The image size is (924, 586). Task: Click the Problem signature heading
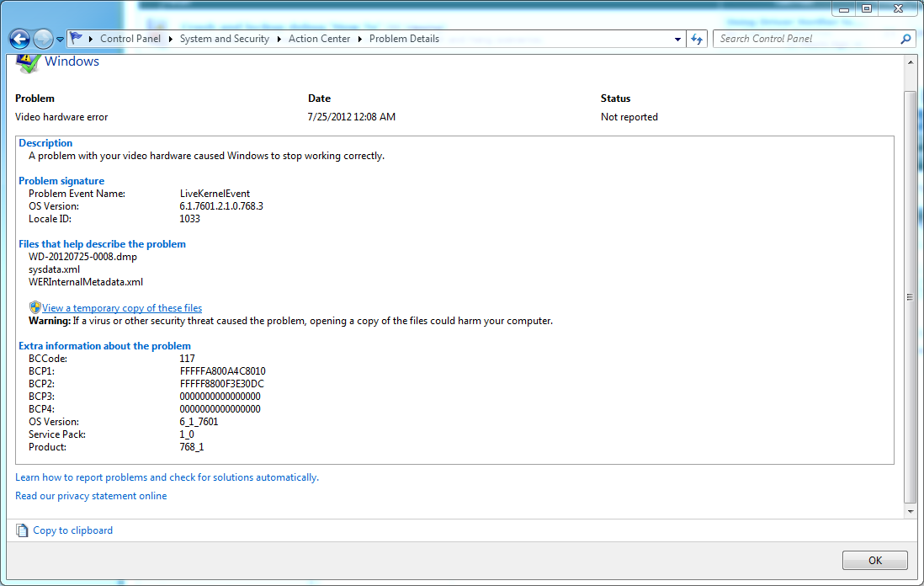pyautogui.click(x=61, y=181)
